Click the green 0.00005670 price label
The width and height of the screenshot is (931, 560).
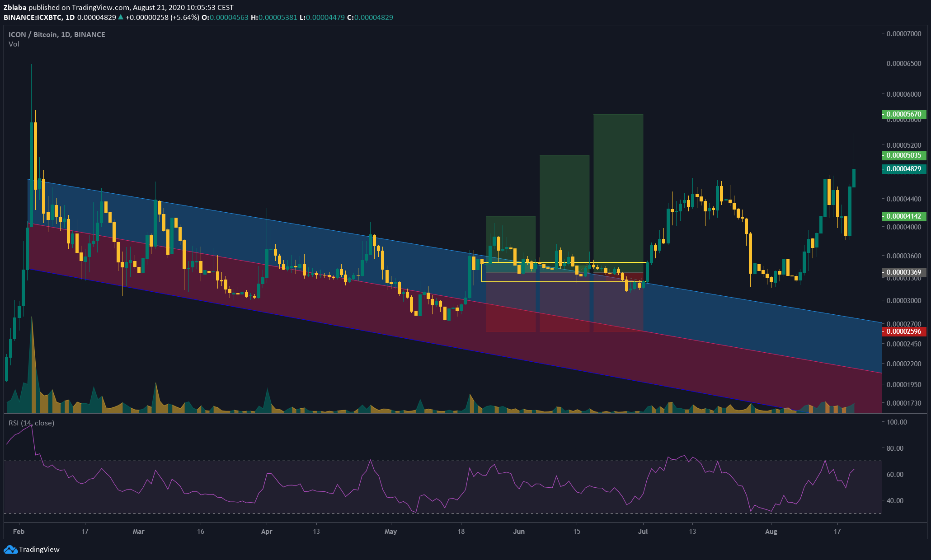point(904,114)
